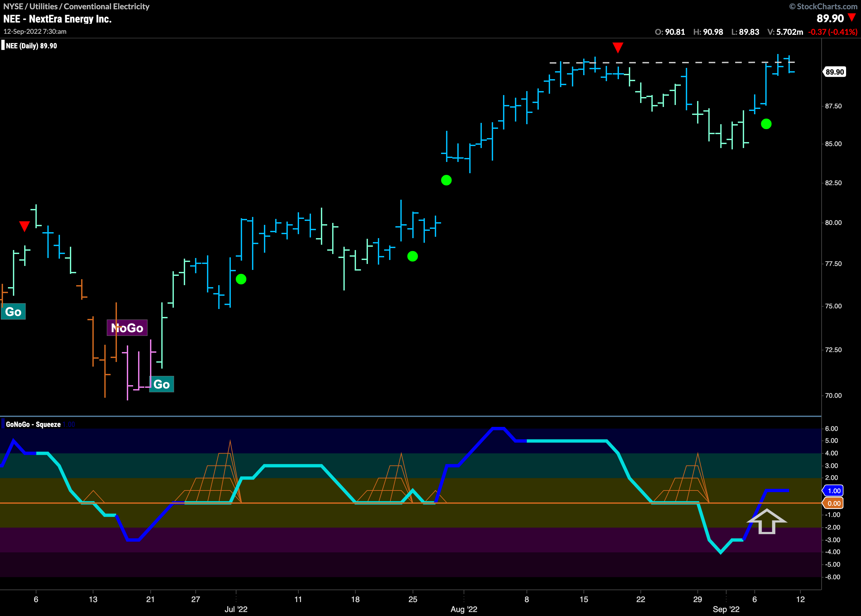Click the 70.00 price axis label
861x616 pixels.
pos(833,395)
